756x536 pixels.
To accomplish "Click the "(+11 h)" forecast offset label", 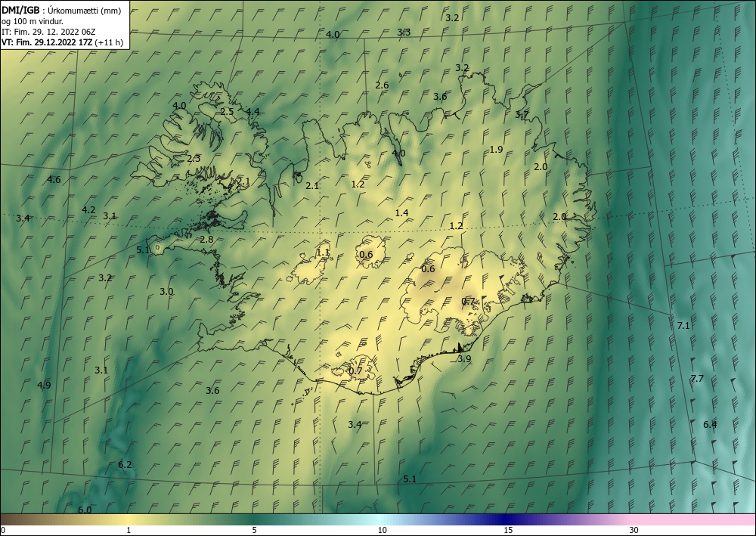I will 108,42.
